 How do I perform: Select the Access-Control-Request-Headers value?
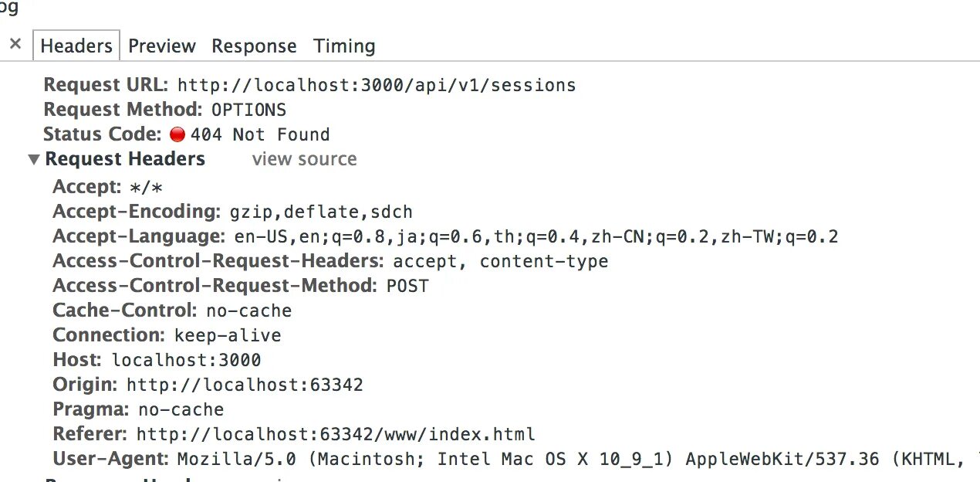click(x=500, y=261)
